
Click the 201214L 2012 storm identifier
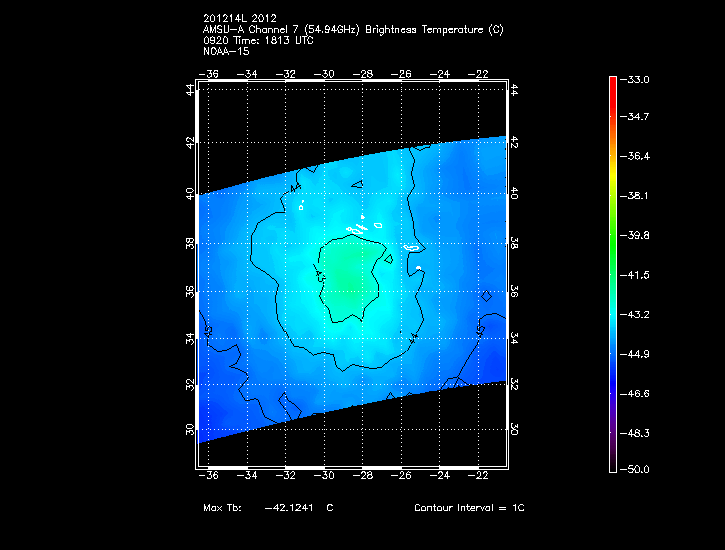click(x=239, y=19)
